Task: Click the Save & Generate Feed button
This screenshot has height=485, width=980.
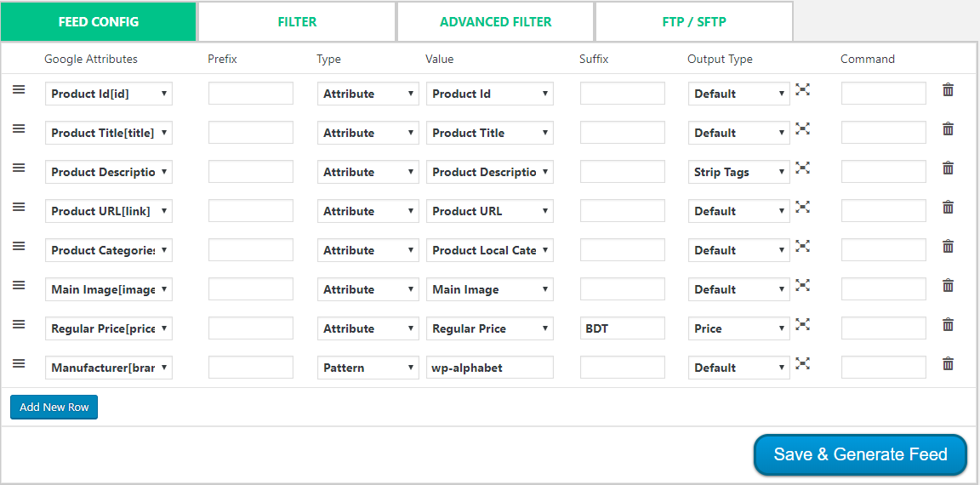Action: point(861,454)
